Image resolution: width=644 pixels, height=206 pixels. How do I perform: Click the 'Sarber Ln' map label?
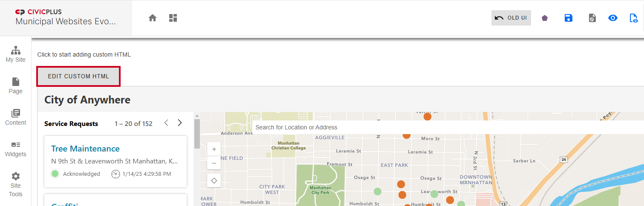(524, 161)
